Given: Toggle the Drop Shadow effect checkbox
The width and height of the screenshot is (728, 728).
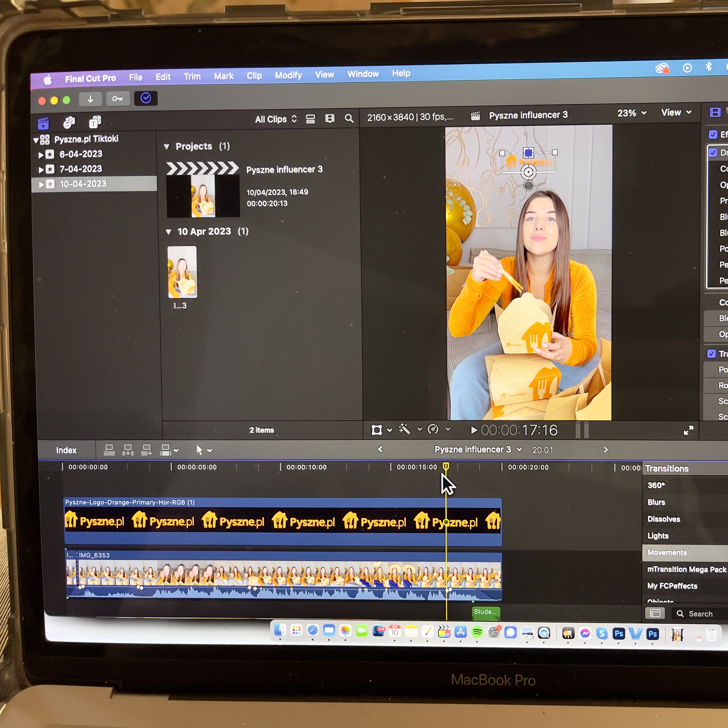Looking at the screenshot, I should point(713,153).
